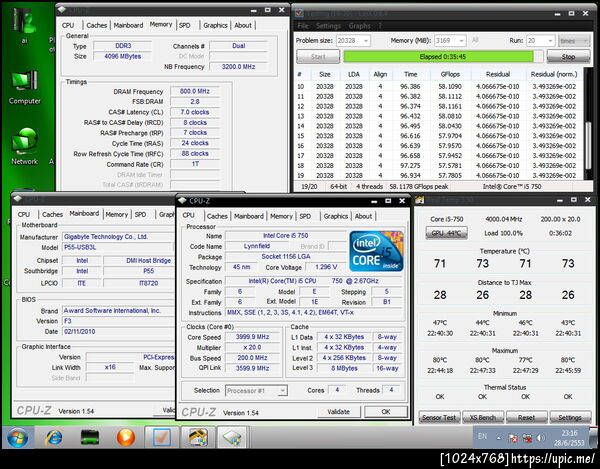600x469 pixels.
Task: Launch Windows Media Player from taskbar
Action: pyautogui.click(x=126, y=437)
